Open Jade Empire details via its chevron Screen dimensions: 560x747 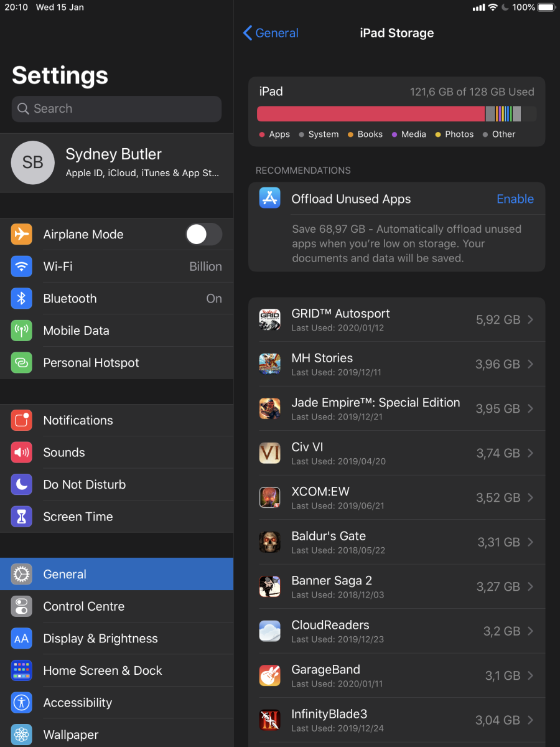[531, 408]
